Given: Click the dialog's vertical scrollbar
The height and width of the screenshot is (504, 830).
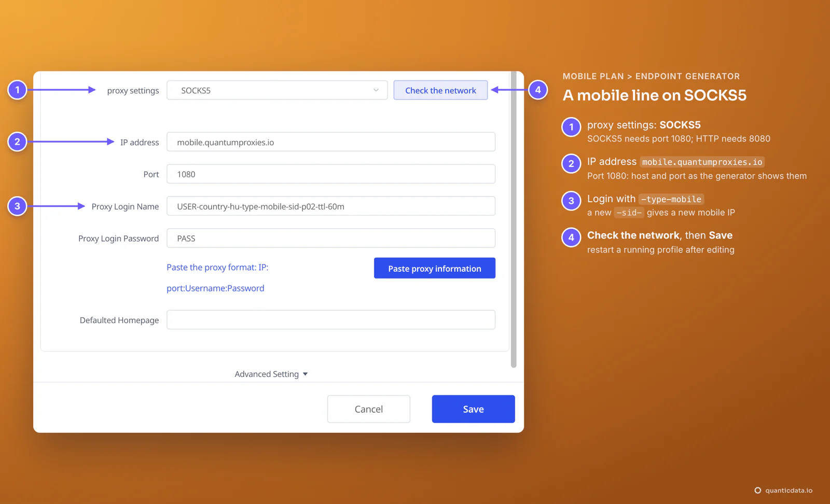Looking at the screenshot, I should [x=514, y=219].
